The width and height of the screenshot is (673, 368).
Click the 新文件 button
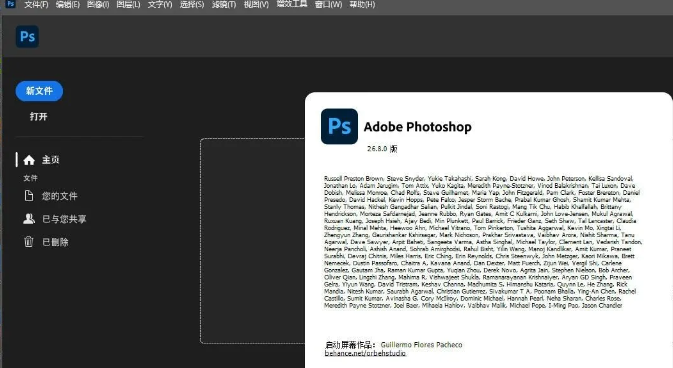[39, 91]
